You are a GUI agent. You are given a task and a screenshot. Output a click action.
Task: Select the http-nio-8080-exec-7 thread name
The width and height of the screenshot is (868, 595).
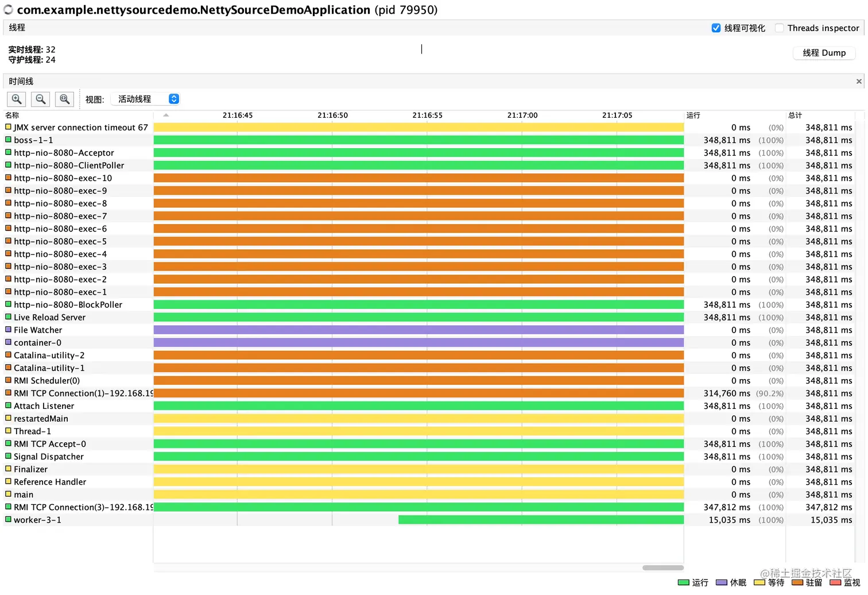60,216
